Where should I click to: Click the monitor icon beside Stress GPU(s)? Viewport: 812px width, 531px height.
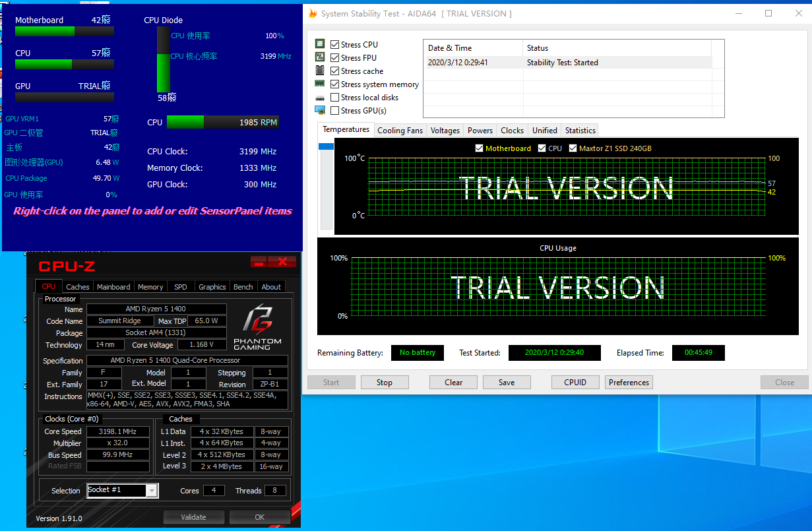pyautogui.click(x=320, y=110)
